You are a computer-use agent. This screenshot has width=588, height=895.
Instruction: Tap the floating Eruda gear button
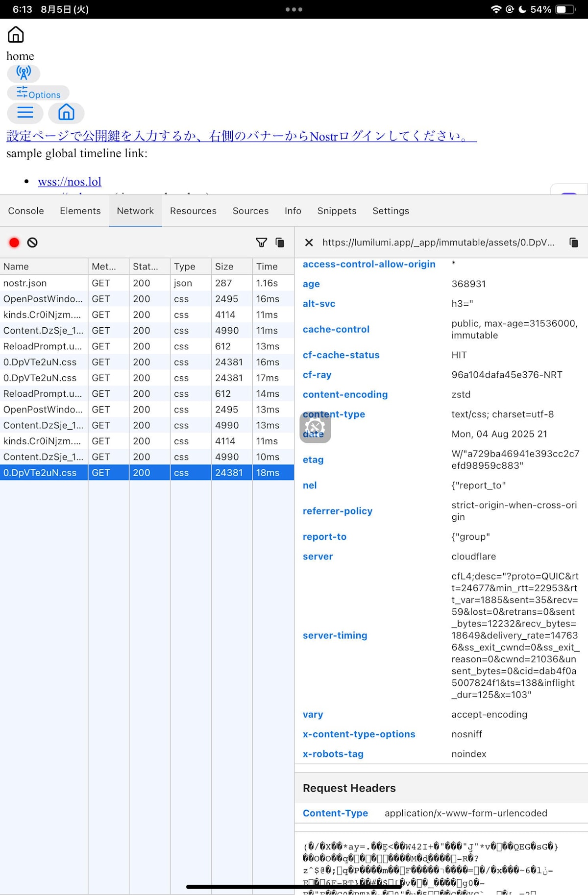coord(315,427)
